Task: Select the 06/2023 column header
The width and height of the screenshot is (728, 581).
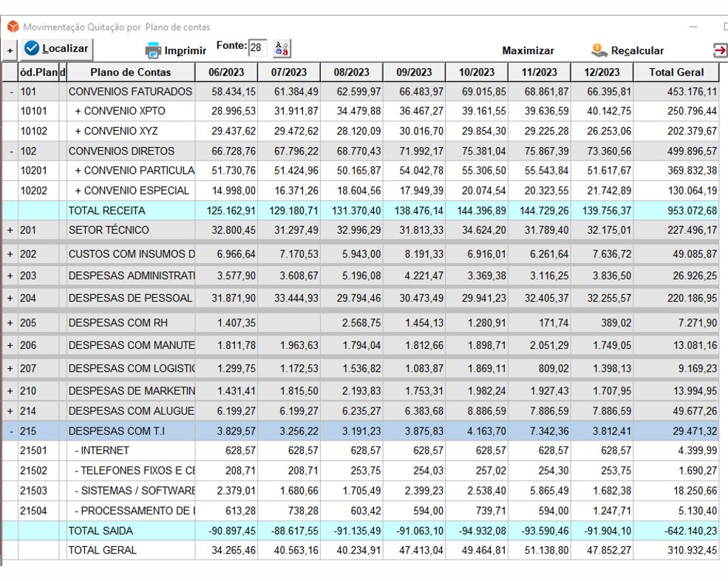Action: pyautogui.click(x=227, y=72)
